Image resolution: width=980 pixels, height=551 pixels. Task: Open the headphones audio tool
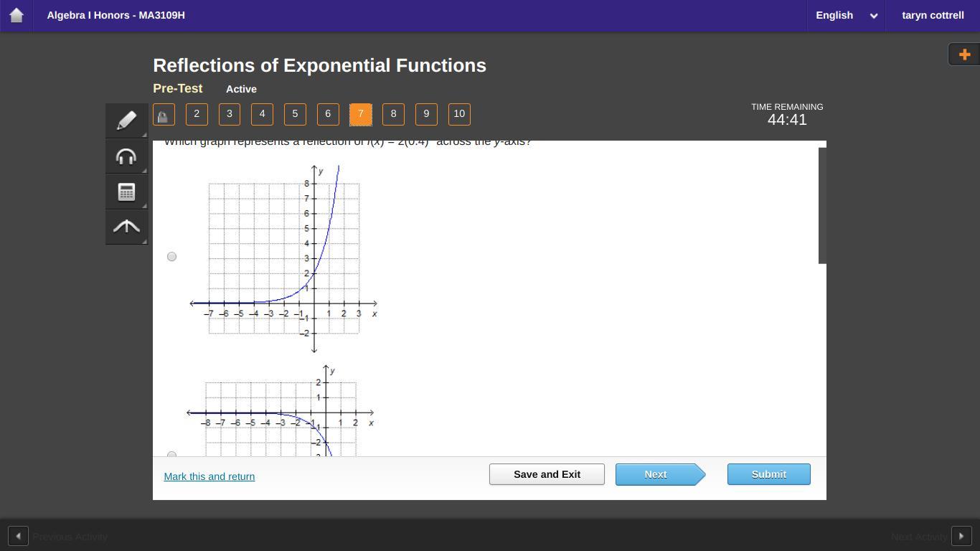pos(126,156)
